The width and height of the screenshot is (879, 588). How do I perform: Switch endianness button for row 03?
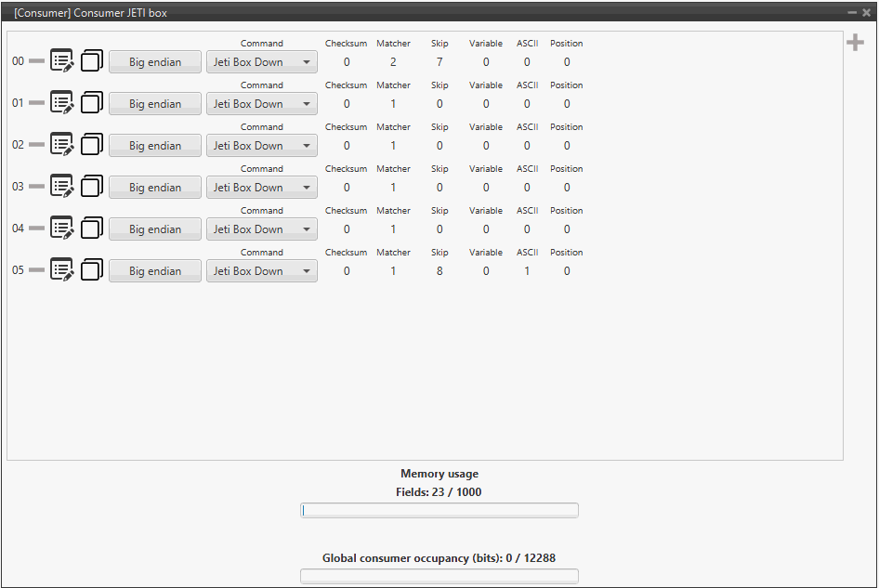point(155,188)
